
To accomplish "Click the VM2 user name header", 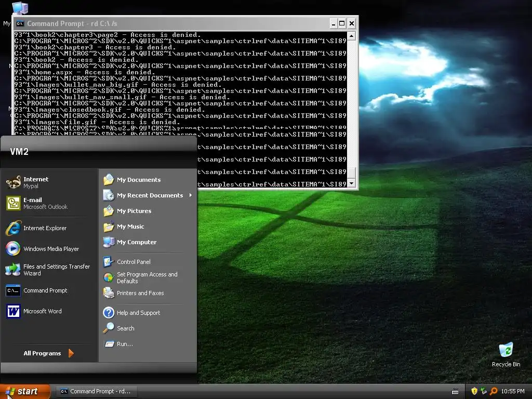I will click(19, 152).
